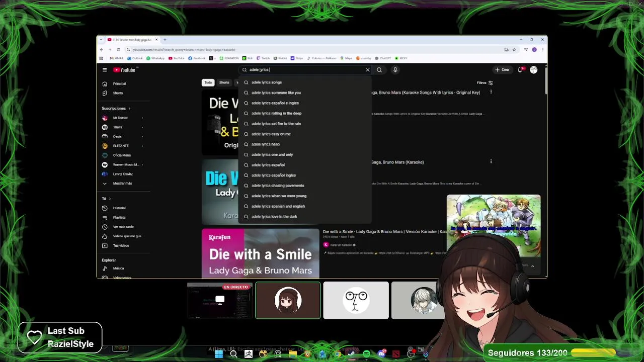Open more options for first video result
644x362 pixels.
pyautogui.click(x=491, y=92)
